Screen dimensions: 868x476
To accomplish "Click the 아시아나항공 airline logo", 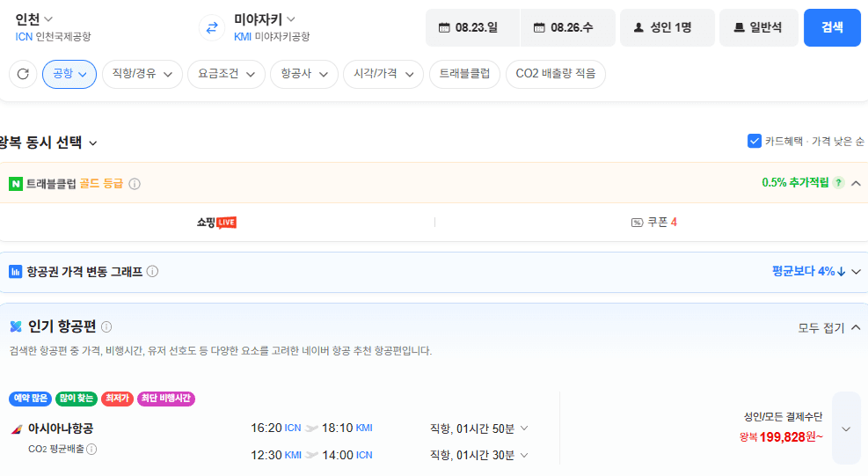I will (17, 428).
